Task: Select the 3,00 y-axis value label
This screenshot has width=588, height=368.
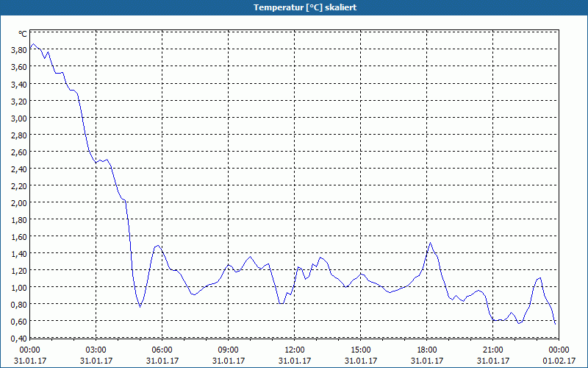Action: point(19,118)
